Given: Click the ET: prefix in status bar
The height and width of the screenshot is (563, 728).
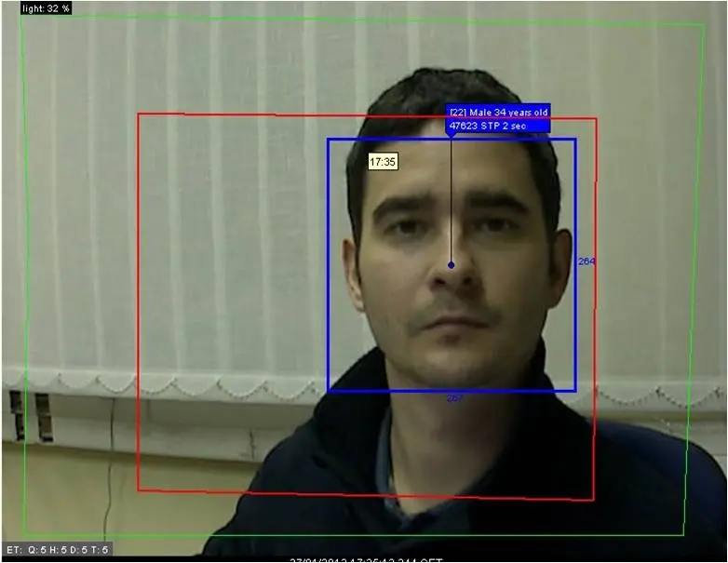Looking at the screenshot, I should click(x=14, y=550).
